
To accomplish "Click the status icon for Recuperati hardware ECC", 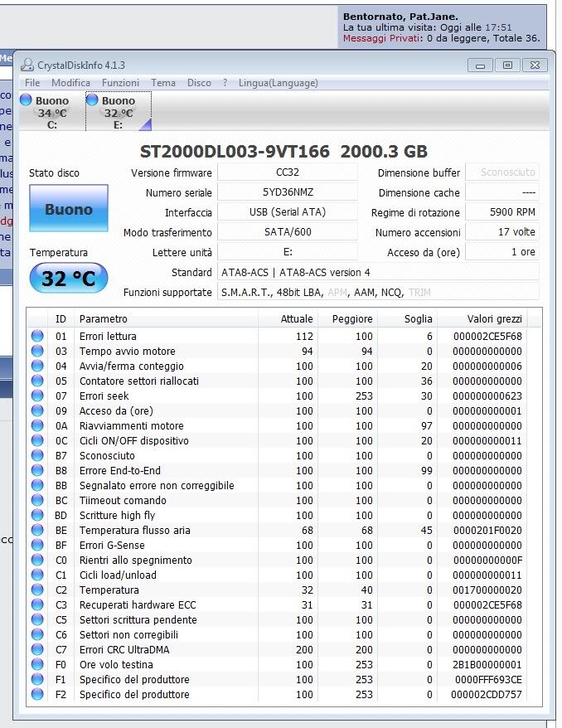I will [x=37, y=604].
